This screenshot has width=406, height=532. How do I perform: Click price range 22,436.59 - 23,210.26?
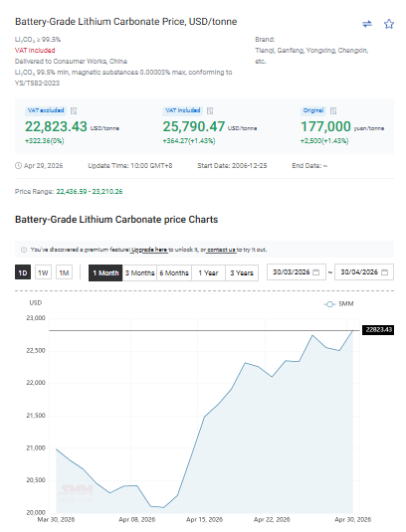[90, 192]
